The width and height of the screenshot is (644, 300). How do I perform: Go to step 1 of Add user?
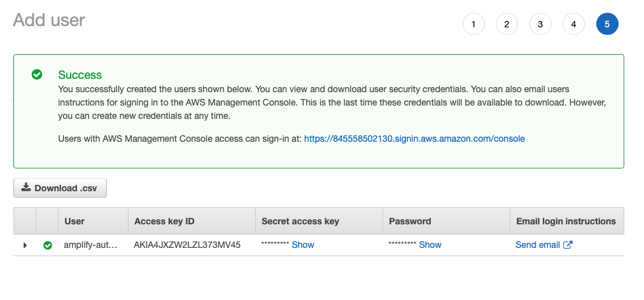[473, 24]
